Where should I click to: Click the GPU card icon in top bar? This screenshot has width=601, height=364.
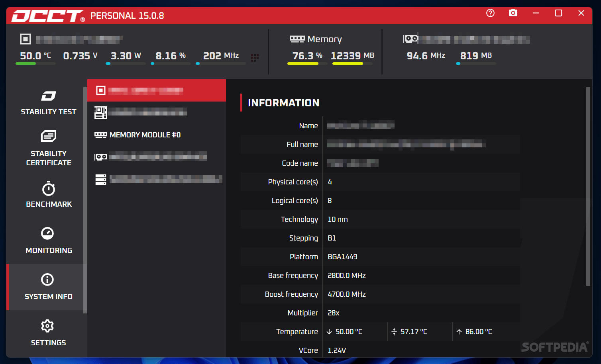point(410,39)
